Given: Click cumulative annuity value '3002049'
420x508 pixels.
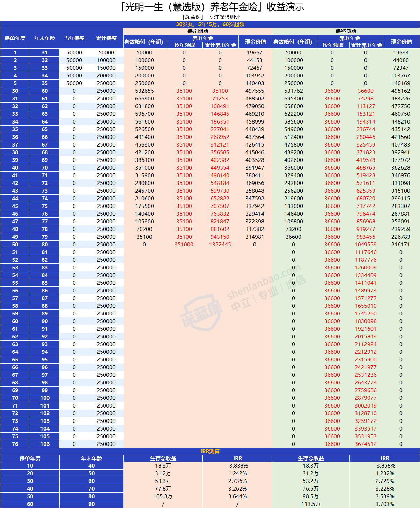Looking at the screenshot, I should [366, 406].
